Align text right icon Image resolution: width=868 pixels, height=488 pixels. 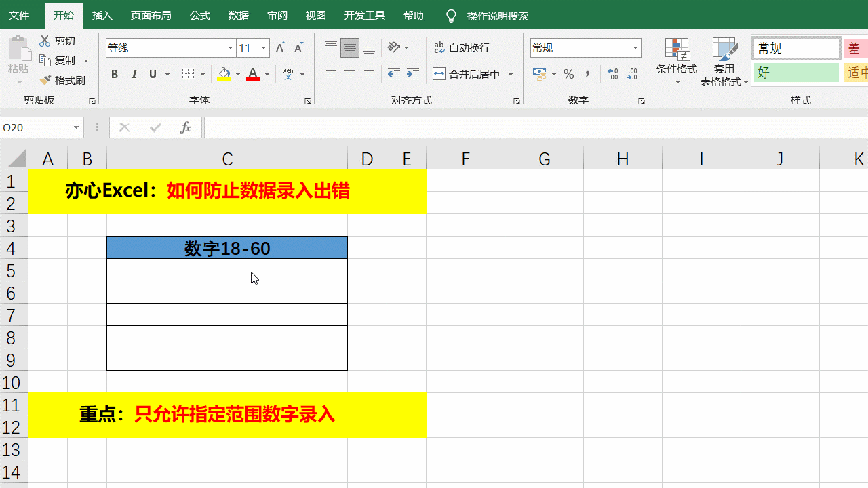pyautogui.click(x=369, y=74)
